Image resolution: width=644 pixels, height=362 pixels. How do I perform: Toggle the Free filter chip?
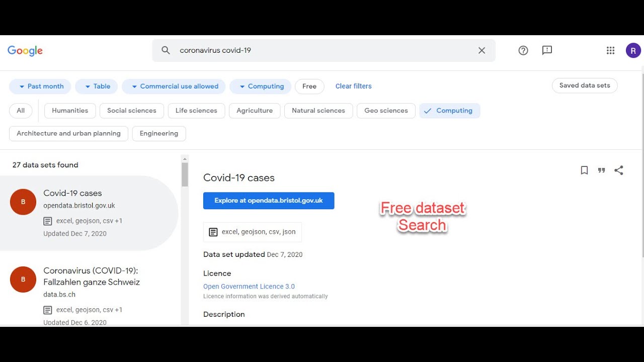point(309,86)
